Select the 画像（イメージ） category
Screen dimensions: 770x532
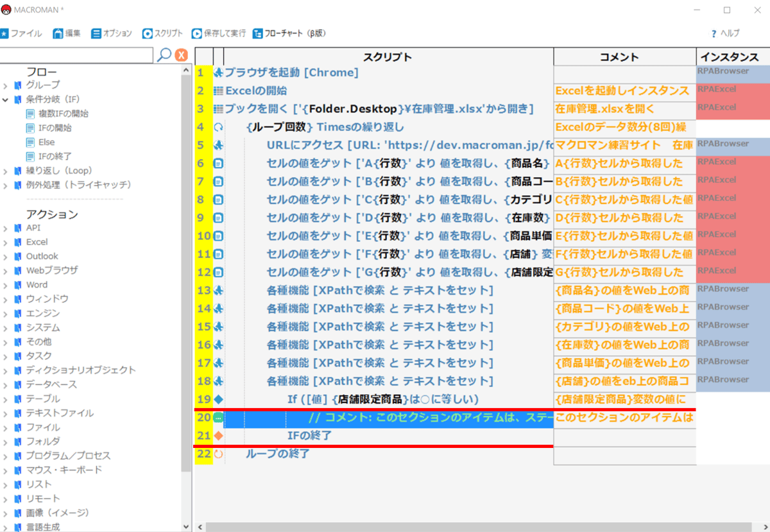point(58,513)
